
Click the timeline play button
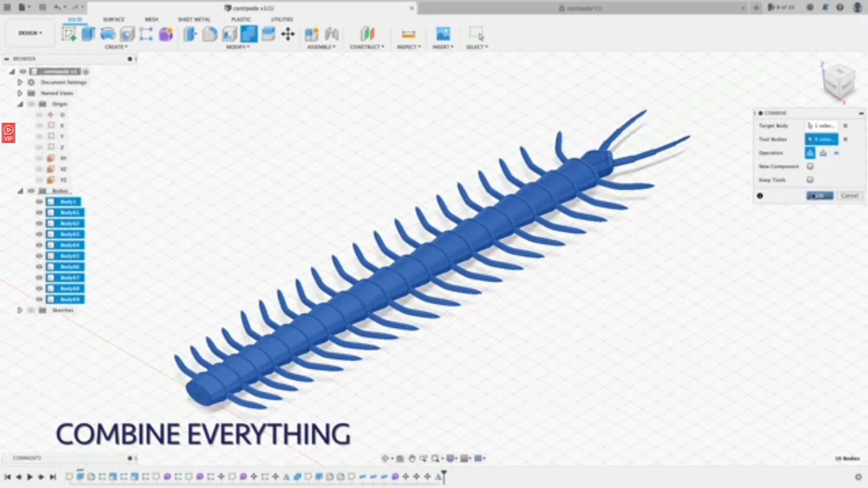pyautogui.click(x=30, y=477)
